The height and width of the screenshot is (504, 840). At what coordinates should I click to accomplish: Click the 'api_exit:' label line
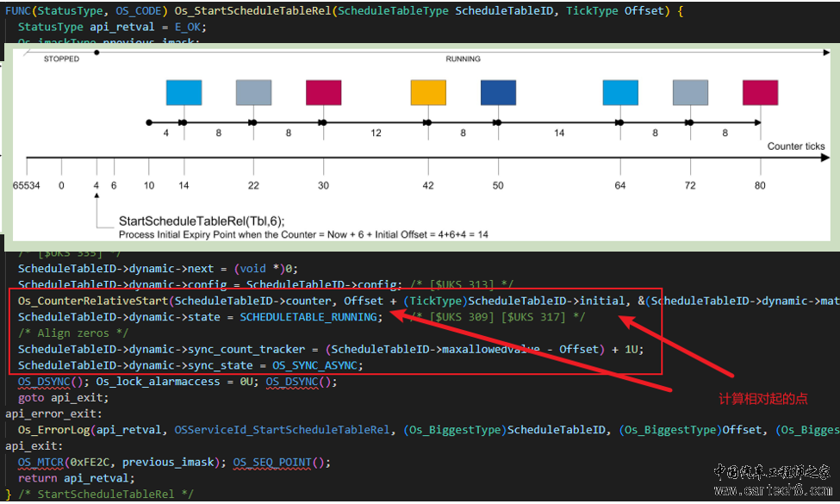[x=34, y=445]
